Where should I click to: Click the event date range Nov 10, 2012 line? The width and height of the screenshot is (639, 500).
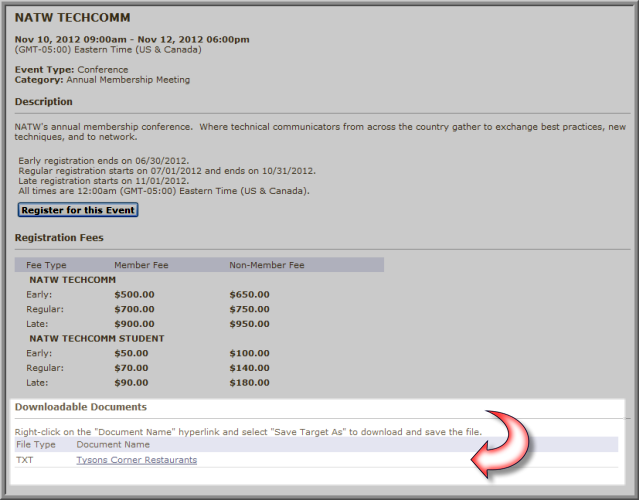coord(132,40)
